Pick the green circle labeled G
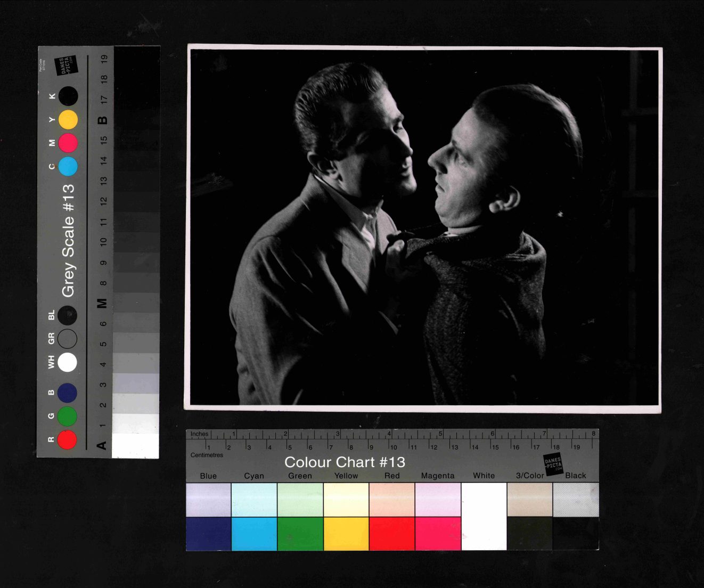The height and width of the screenshot is (588, 704). 67,416
